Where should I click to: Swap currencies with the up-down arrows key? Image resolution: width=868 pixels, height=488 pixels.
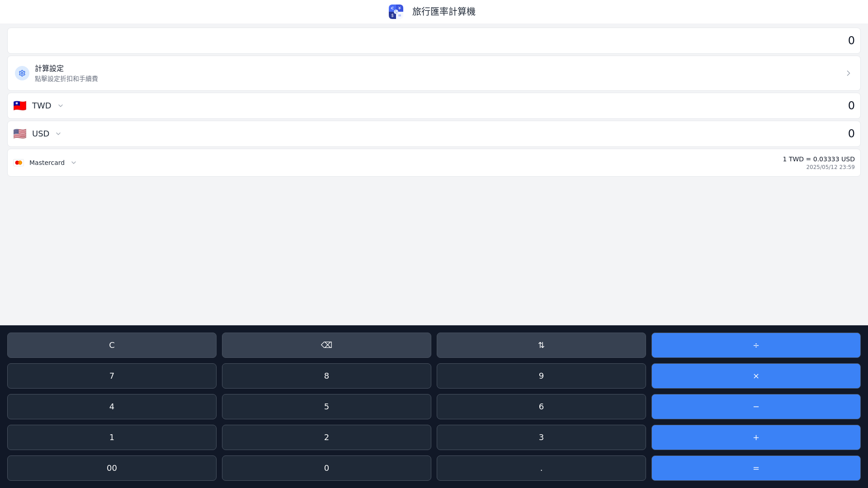pos(541,345)
